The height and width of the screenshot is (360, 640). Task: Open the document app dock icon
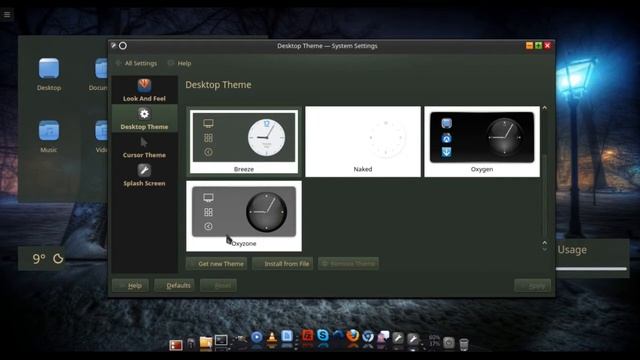click(287, 337)
